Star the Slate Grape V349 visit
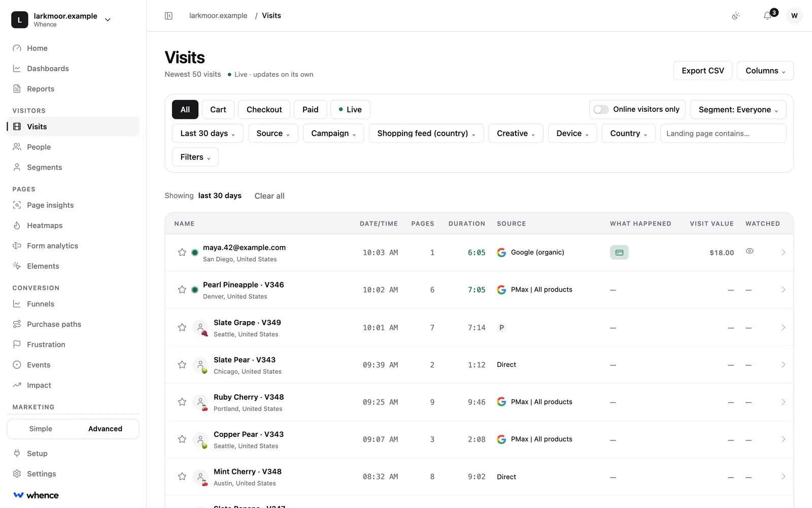Image resolution: width=812 pixels, height=508 pixels. coord(182,328)
